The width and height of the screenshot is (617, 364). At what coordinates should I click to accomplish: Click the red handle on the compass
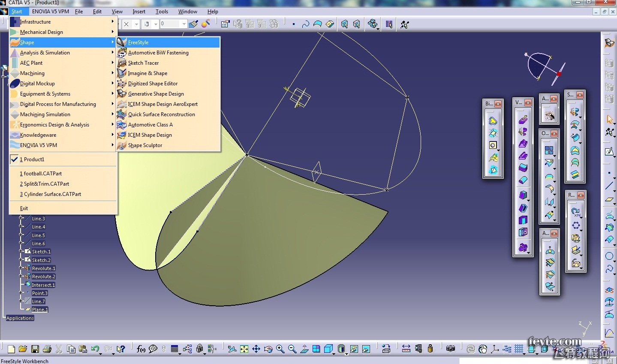point(559,74)
